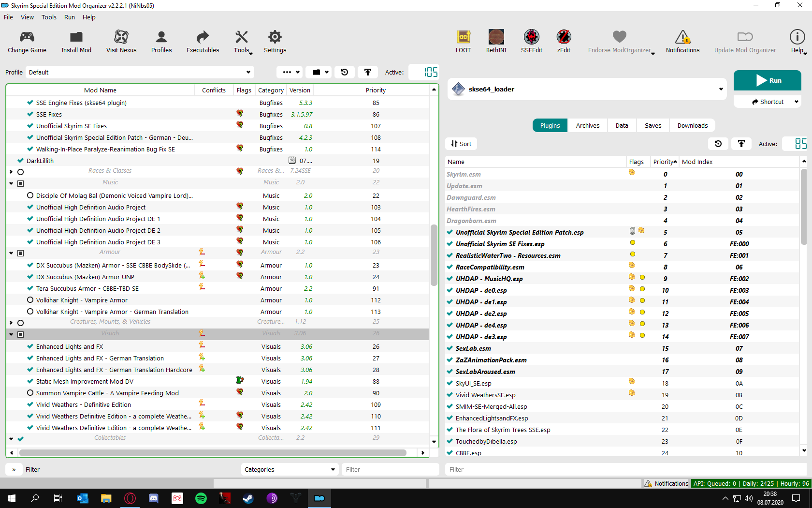Focus the plugin list Filter field
The image size is (812, 508).
627,469
